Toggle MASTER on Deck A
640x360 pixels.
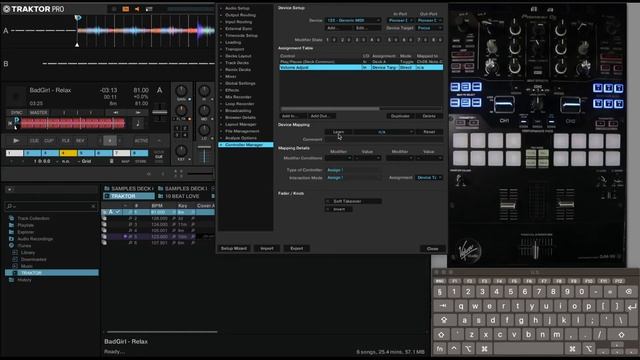coord(38,112)
